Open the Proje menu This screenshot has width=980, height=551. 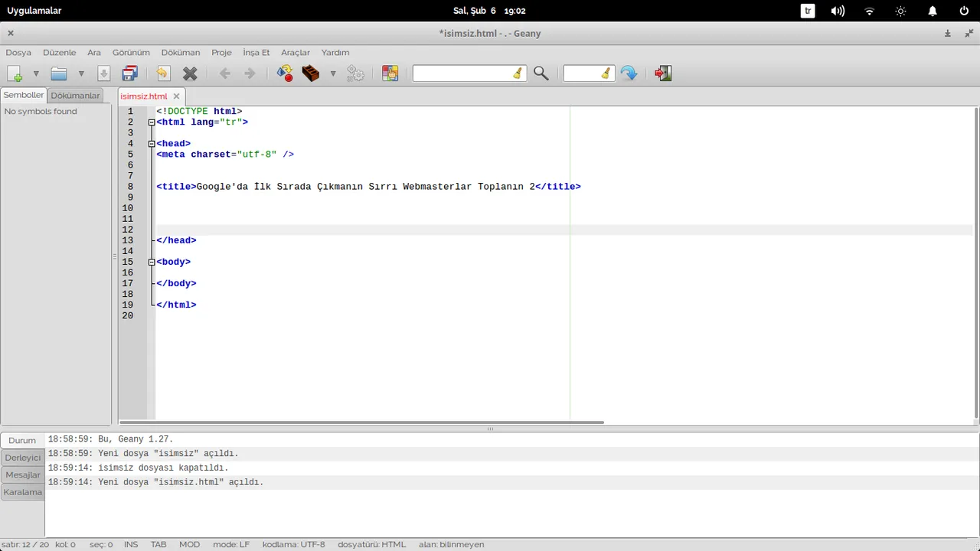(221, 53)
